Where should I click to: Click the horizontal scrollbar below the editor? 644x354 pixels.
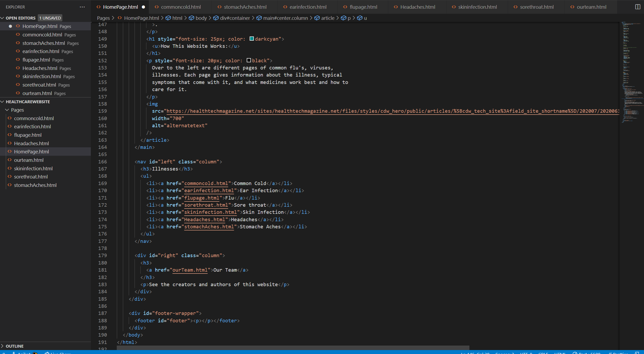coord(291,348)
